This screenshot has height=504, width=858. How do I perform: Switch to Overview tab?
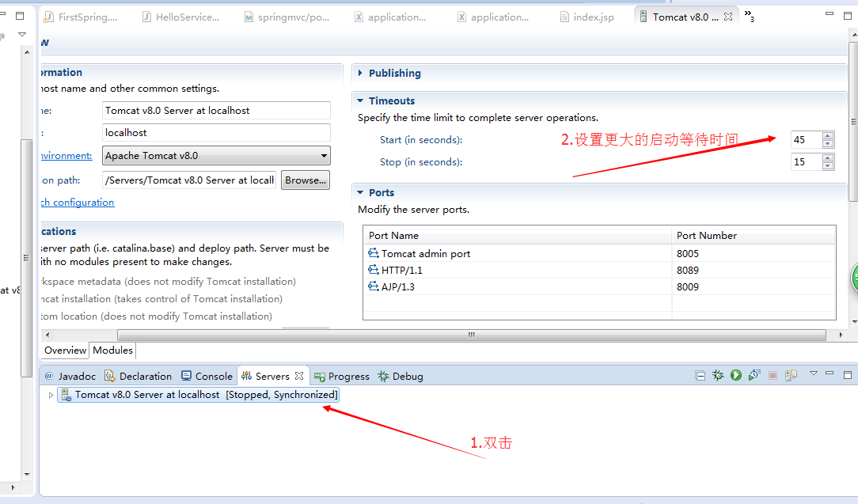click(x=65, y=351)
